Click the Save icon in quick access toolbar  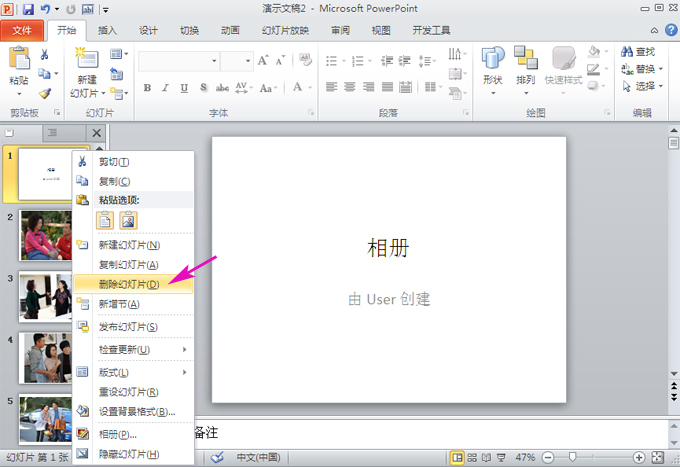(x=28, y=9)
